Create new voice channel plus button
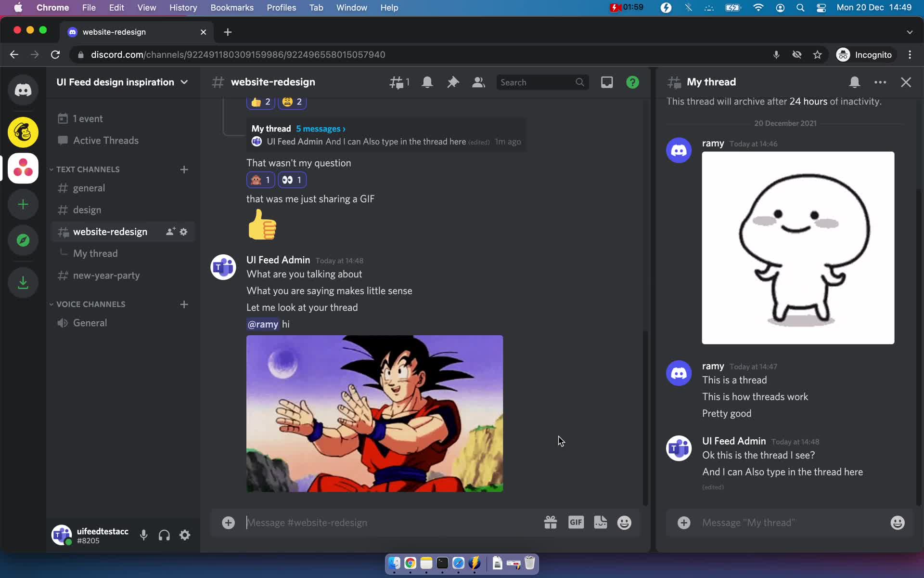 click(x=184, y=304)
